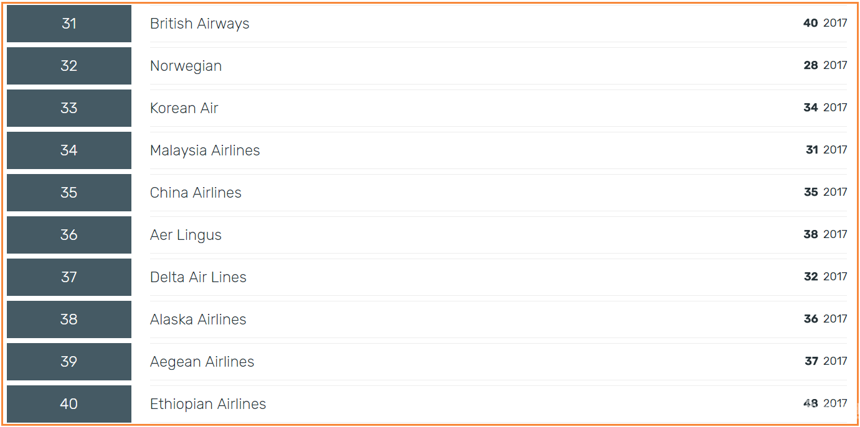
Task: Click the rank 34 box
Action: click(x=69, y=150)
